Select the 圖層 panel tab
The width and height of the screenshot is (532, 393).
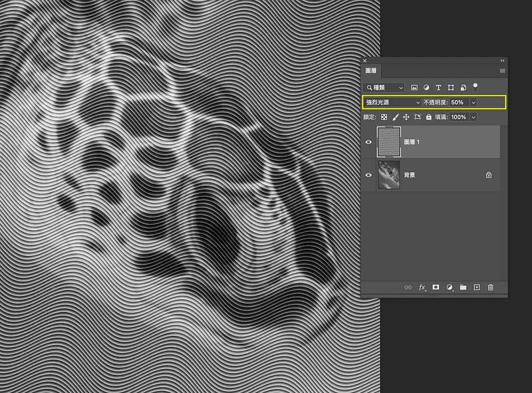(371, 70)
